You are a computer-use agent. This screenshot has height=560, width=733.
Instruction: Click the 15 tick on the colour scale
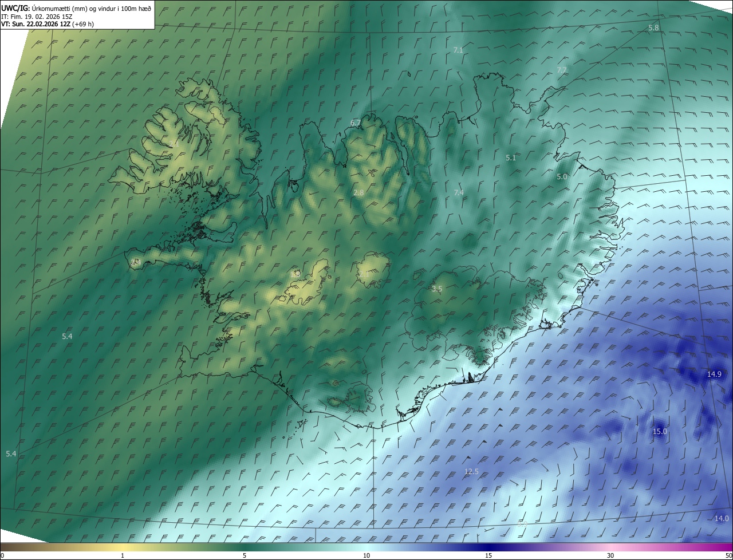(x=488, y=555)
